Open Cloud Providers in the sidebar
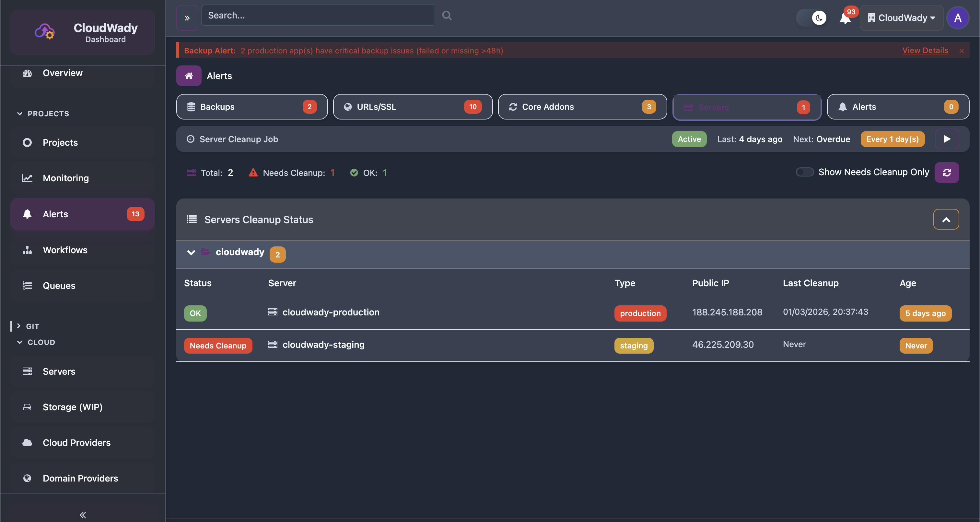This screenshot has width=980, height=522. (76, 443)
